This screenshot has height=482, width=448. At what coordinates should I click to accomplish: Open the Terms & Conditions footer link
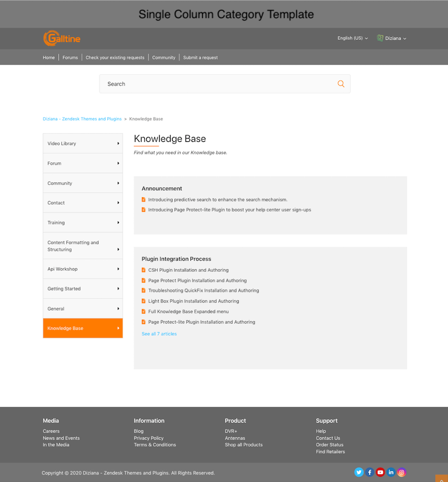155,445
